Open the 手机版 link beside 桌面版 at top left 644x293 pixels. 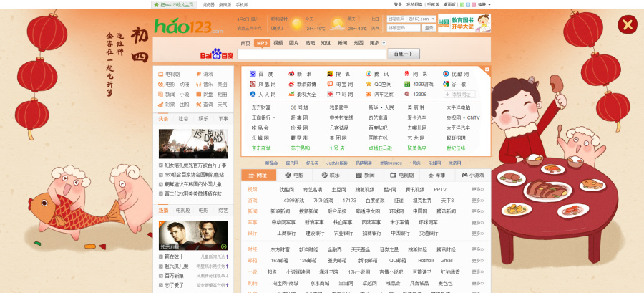point(242,4)
